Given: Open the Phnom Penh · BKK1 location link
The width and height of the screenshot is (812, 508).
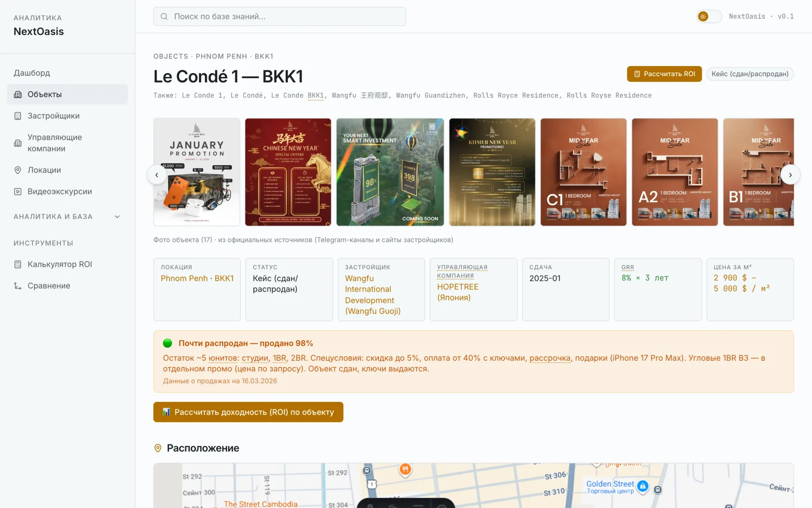Looking at the screenshot, I should tap(197, 278).
